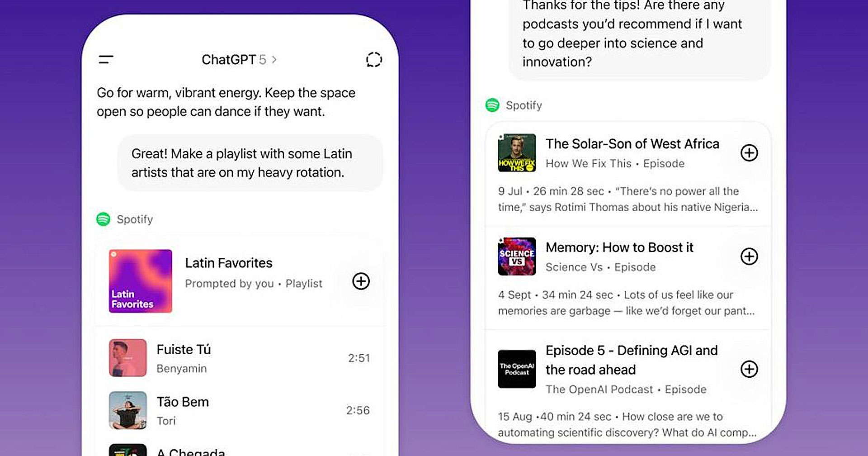Select the Latin artists playlist message bubble
This screenshot has width=868, height=456.
click(x=250, y=163)
